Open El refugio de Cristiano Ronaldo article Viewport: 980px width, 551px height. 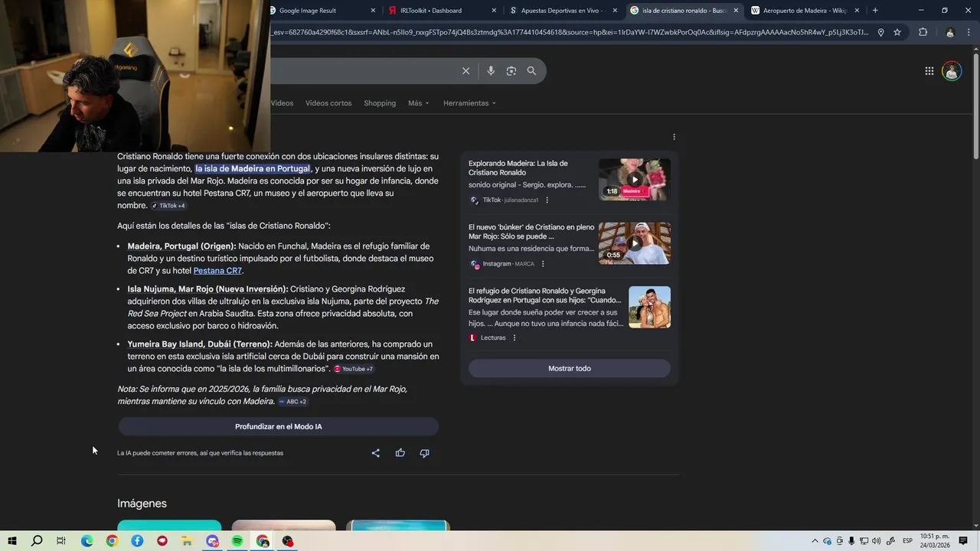(x=545, y=295)
